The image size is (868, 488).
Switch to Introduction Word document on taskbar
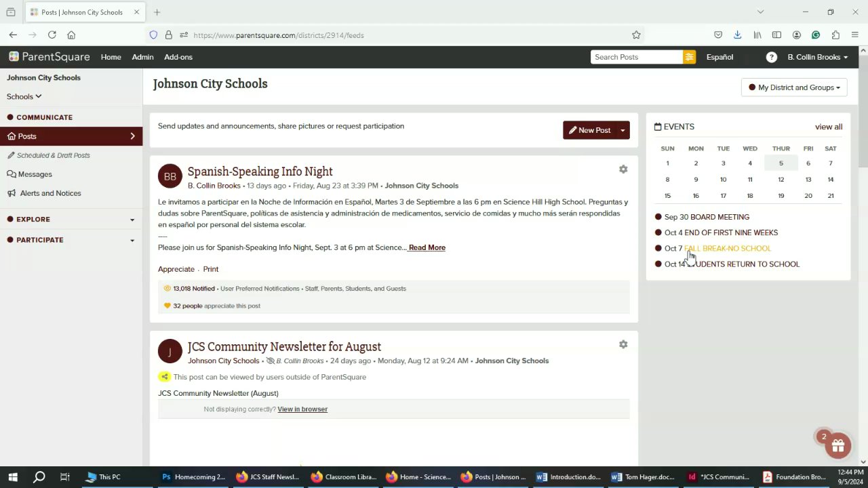(568, 477)
